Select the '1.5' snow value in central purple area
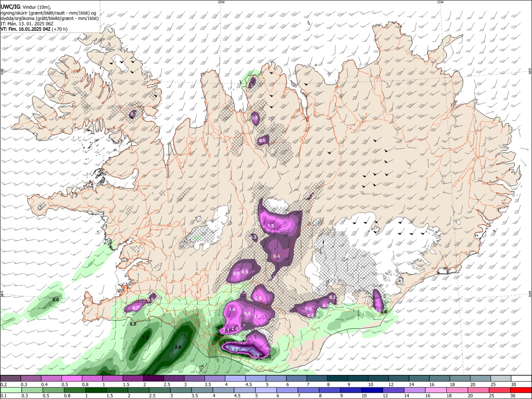 click(x=271, y=226)
